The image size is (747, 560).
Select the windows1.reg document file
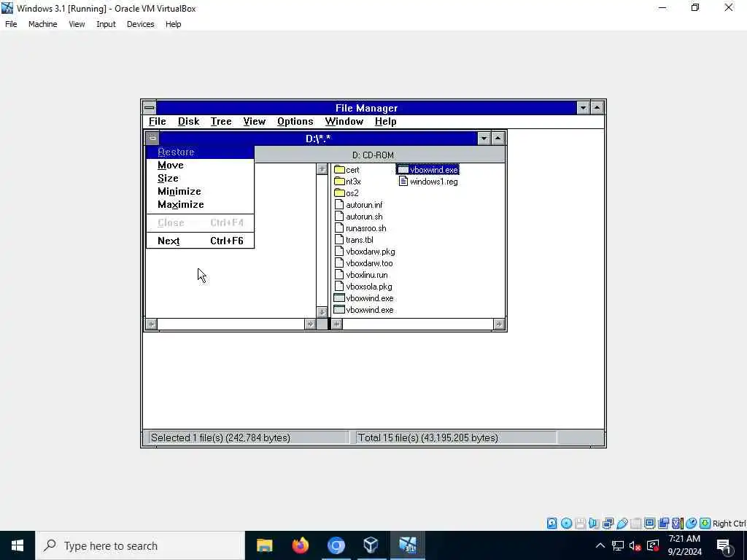[x=427, y=182]
